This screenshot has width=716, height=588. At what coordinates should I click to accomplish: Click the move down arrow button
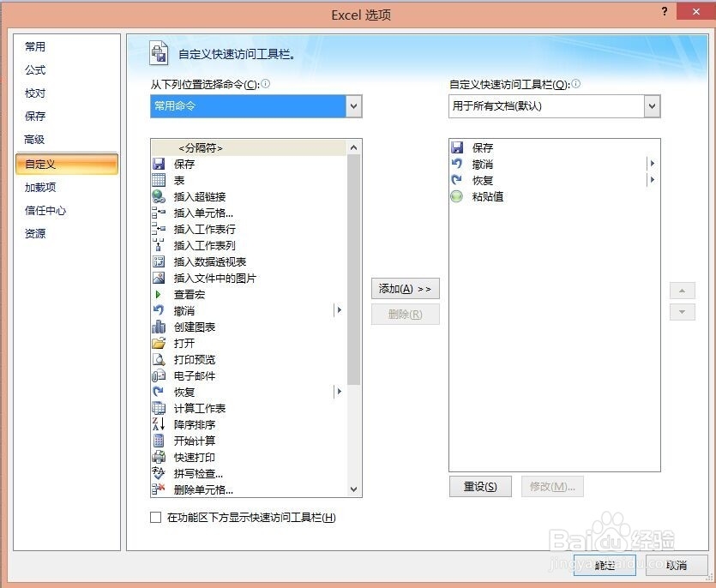pos(683,312)
